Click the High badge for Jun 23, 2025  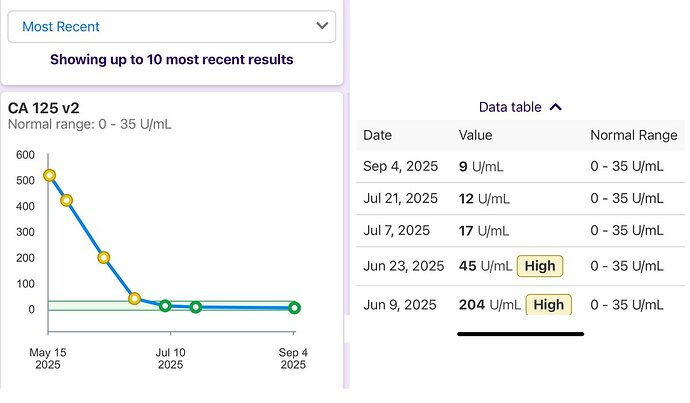540,266
